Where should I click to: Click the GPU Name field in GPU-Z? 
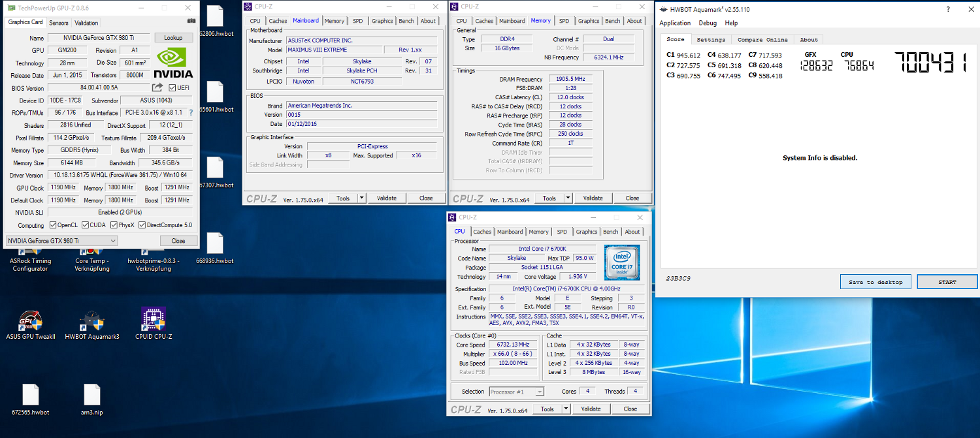pyautogui.click(x=98, y=38)
